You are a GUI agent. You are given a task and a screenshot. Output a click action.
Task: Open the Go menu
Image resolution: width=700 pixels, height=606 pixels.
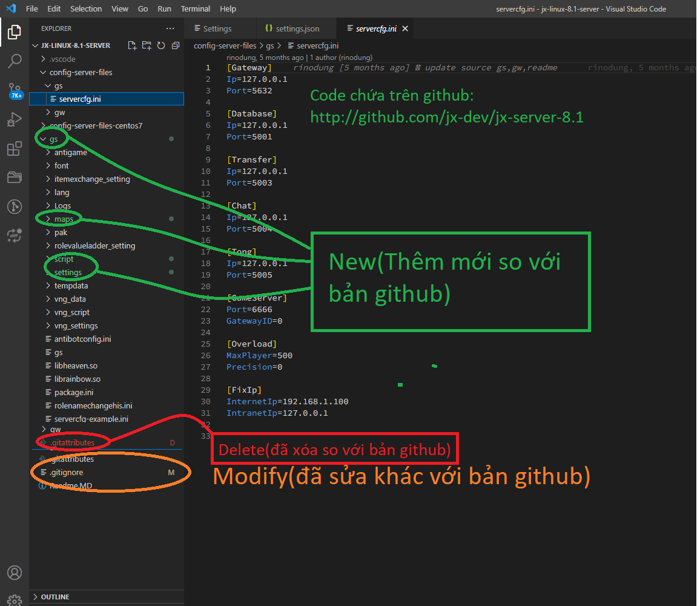pyautogui.click(x=143, y=8)
